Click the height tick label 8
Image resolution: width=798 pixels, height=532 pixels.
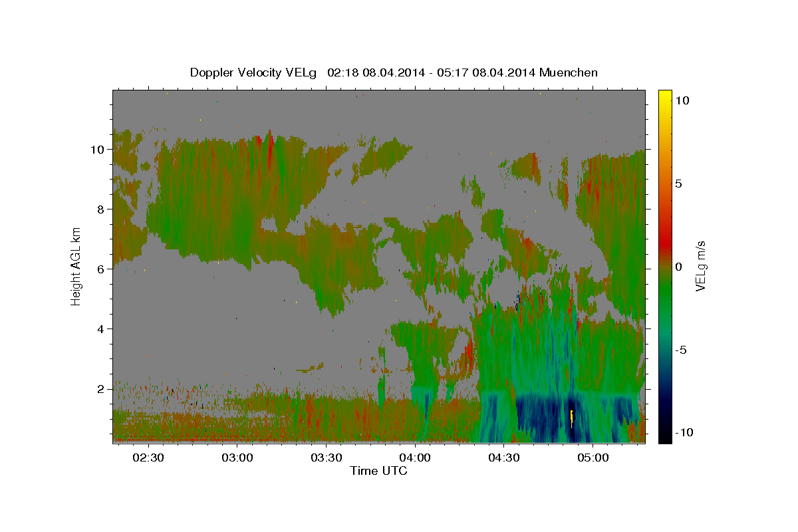pos(102,209)
